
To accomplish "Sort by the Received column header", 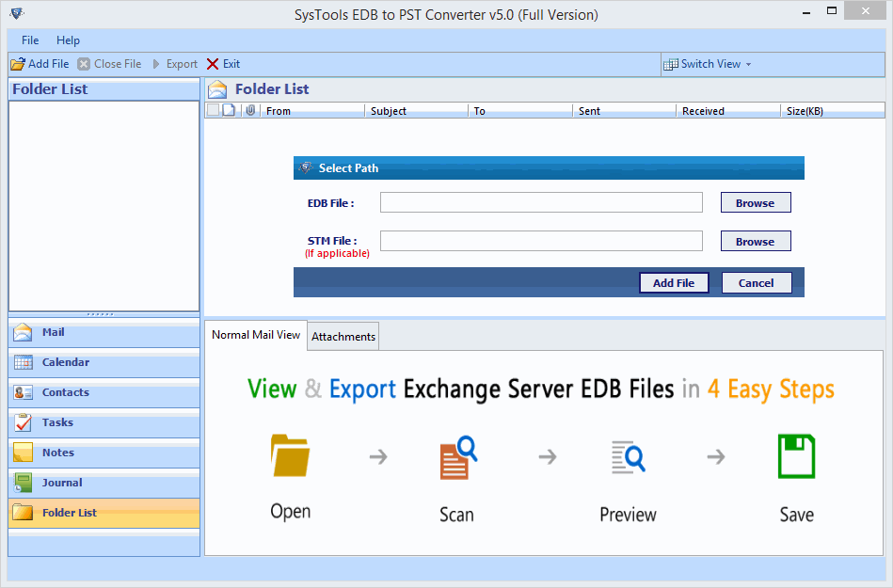I will click(x=728, y=111).
